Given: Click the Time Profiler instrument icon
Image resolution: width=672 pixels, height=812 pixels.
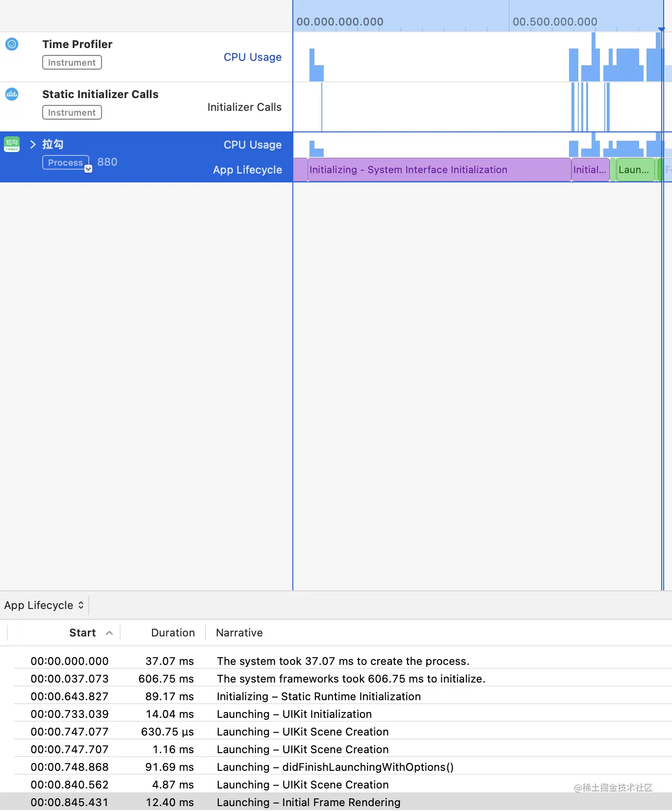Looking at the screenshot, I should point(12,44).
